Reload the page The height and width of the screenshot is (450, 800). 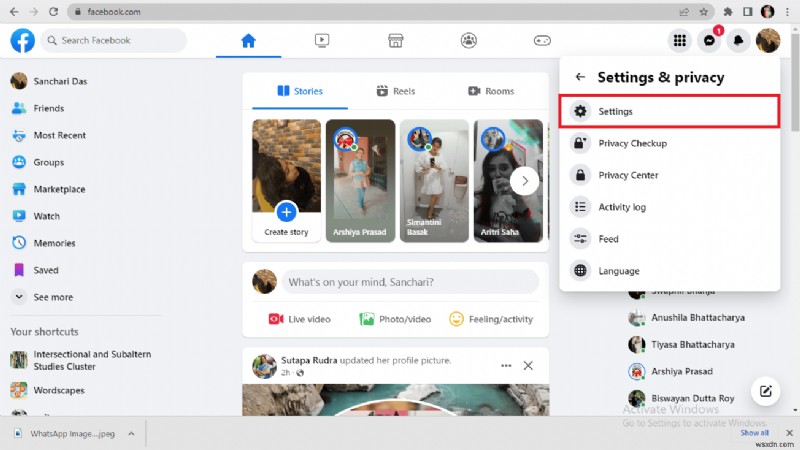click(53, 12)
